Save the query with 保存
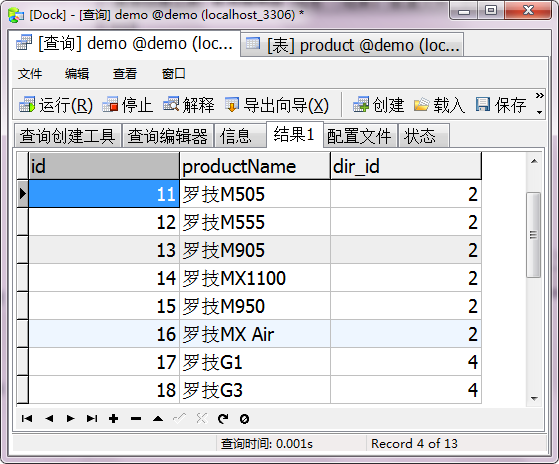559x464 pixels. 501,105
